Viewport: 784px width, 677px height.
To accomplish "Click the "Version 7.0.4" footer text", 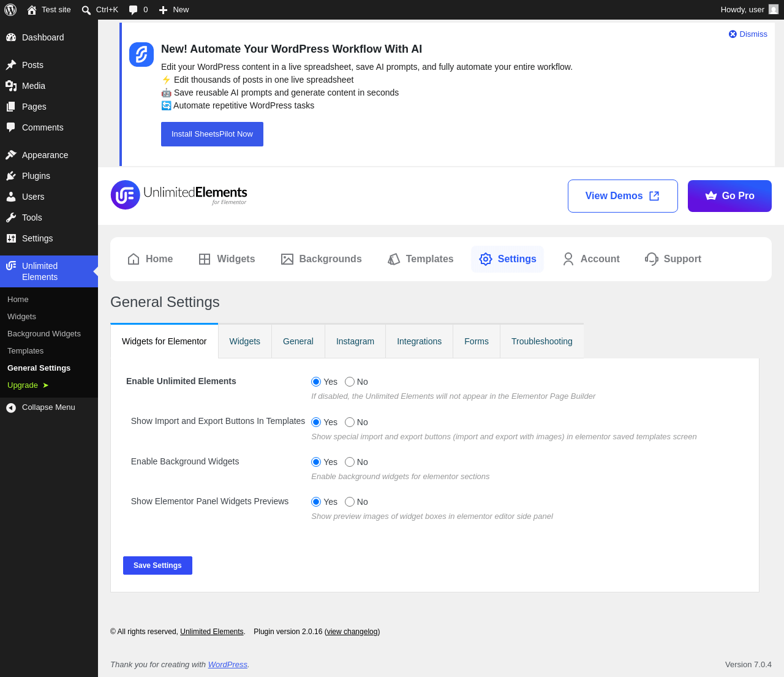I will pos(748,665).
